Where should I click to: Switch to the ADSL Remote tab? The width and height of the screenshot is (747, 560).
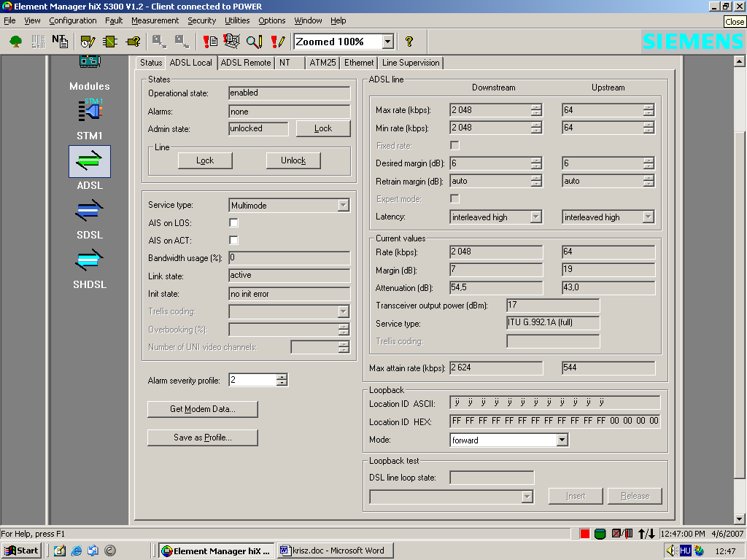coord(246,63)
